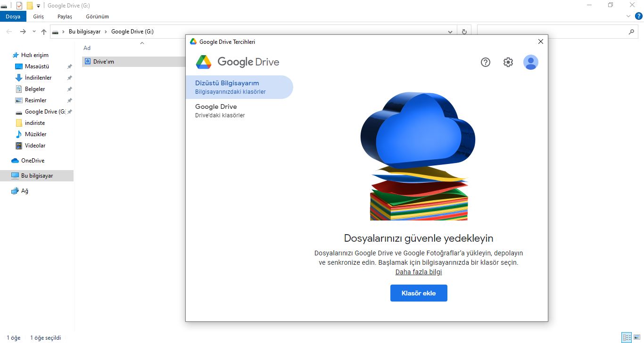Select Ağ in navigation pane
Viewport: 644px width, 343px height.
(x=25, y=191)
